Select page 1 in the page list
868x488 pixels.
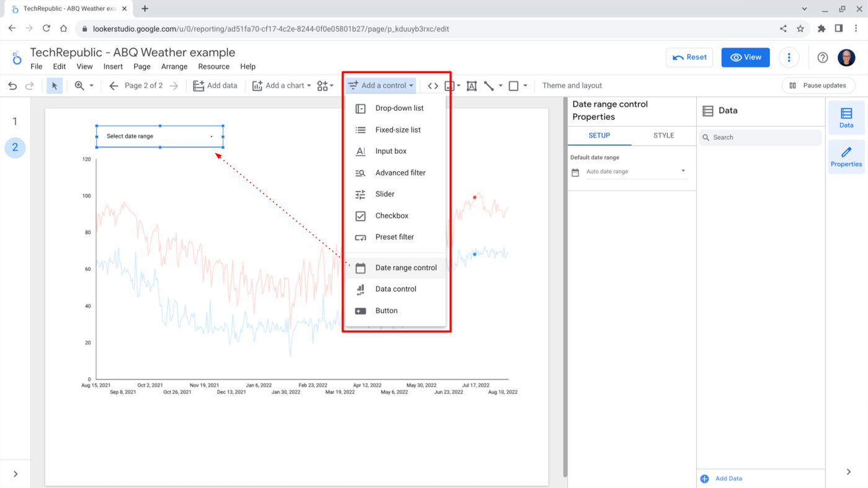(x=15, y=122)
